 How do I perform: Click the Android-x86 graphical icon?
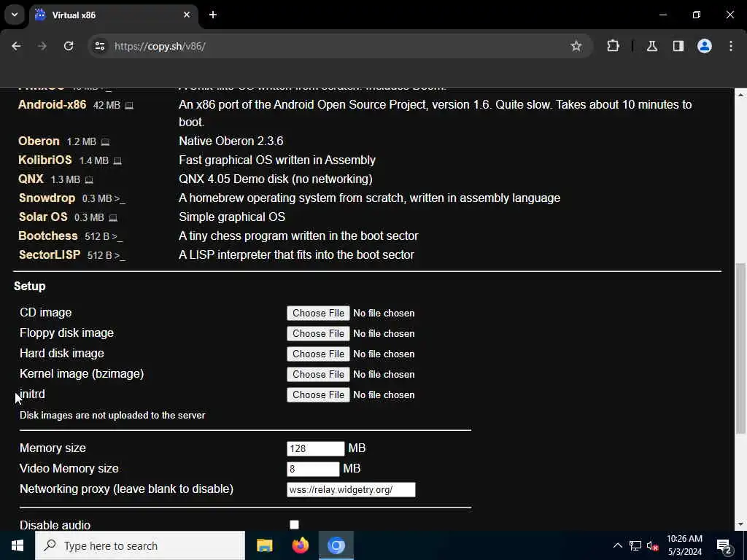tap(129, 106)
